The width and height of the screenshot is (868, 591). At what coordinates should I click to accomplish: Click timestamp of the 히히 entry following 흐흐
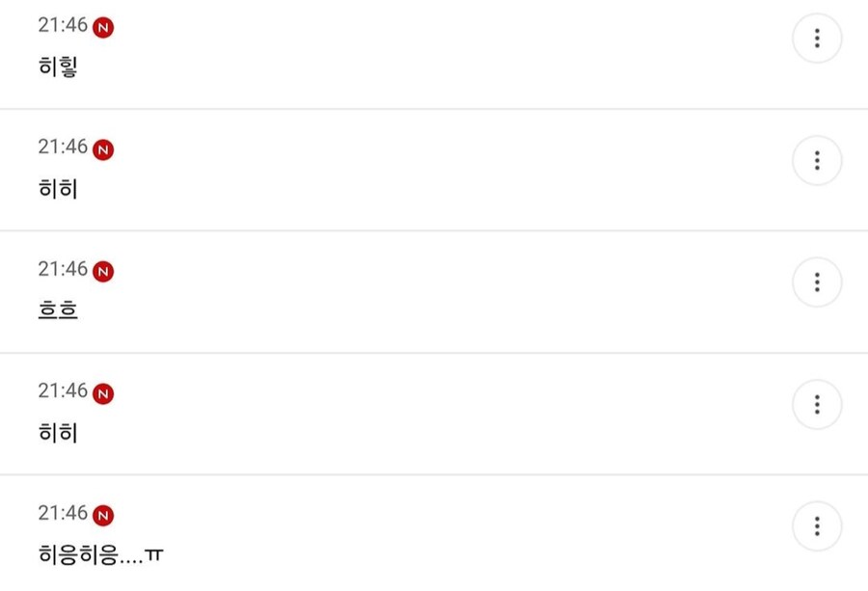click(x=63, y=391)
